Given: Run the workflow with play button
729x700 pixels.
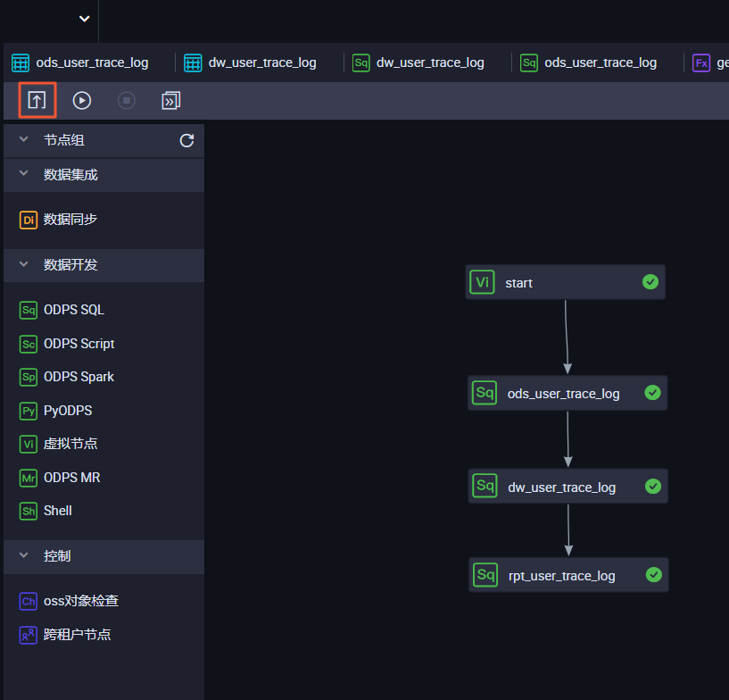Looking at the screenshot, I should pos(82,101).
